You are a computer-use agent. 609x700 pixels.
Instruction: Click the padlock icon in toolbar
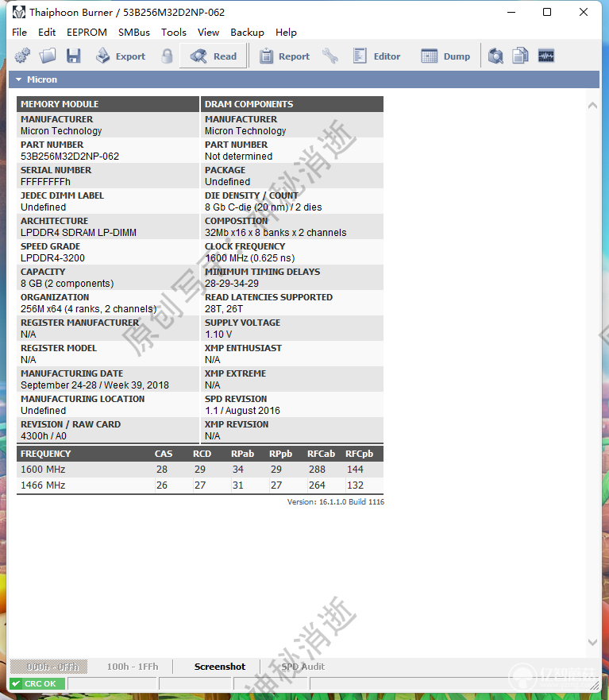tap(167, 56)
